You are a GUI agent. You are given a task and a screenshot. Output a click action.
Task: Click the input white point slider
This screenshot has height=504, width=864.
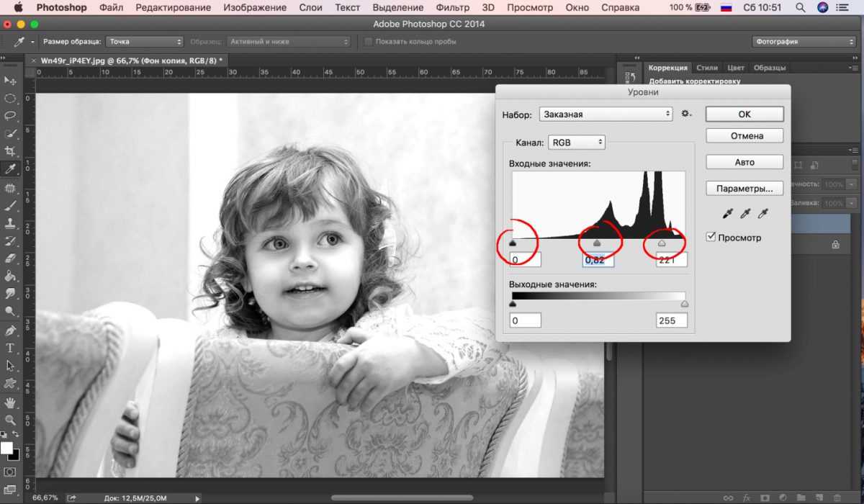(x=662, y=243)
